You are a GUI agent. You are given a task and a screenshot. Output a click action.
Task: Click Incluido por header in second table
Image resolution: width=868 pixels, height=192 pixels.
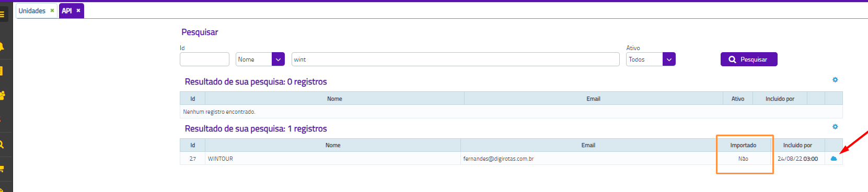(x=797, y=145)
